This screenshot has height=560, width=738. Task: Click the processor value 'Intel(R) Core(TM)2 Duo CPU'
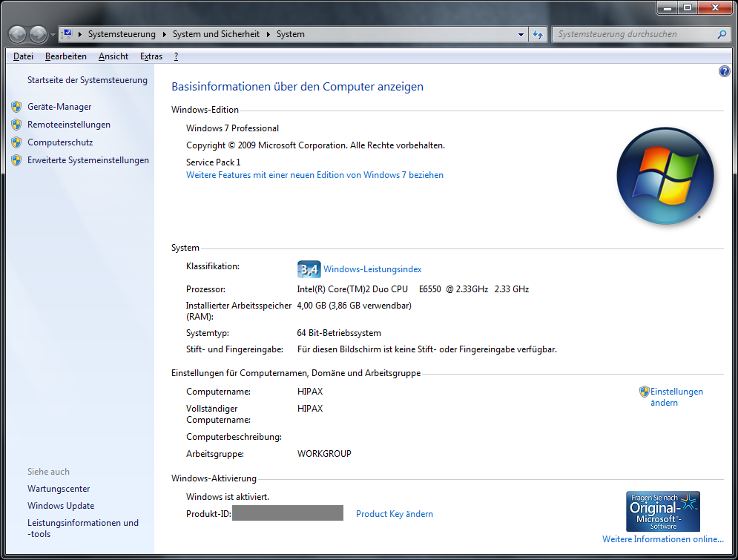(352, 289)
